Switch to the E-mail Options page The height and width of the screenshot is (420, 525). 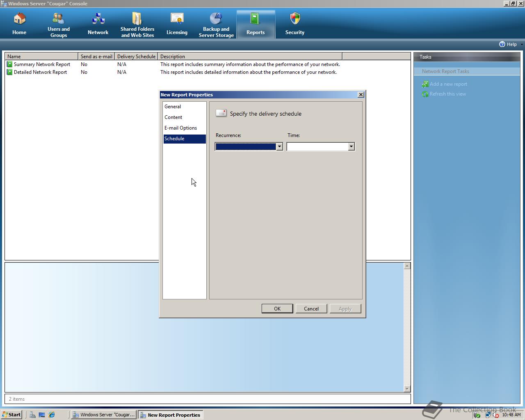pos(185,128)
